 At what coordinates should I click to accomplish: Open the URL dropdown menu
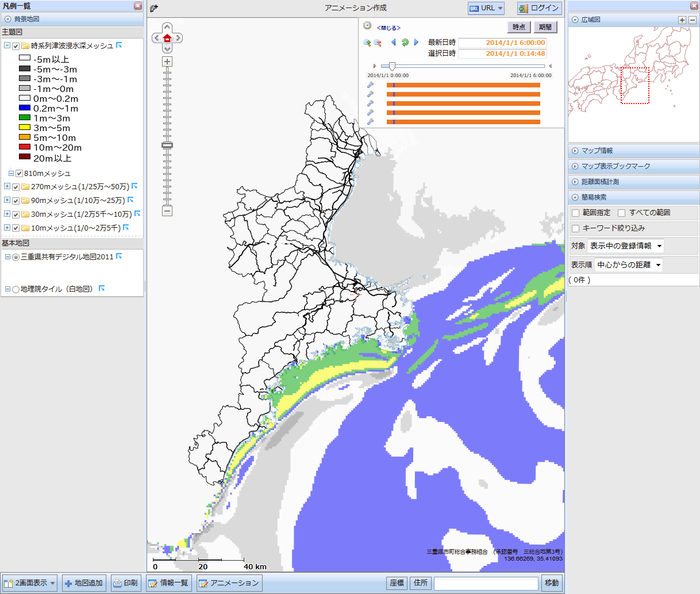coord(486,8)
